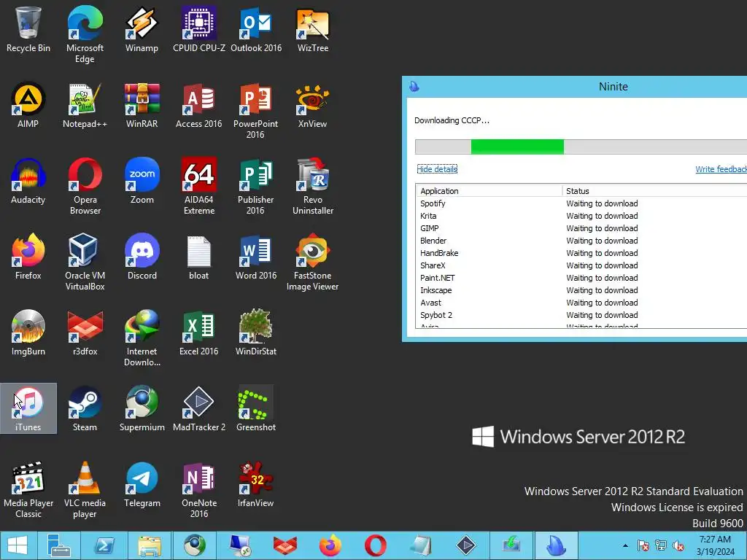Select the Revo Uninstaller shortcut
The image size is (747, 560).
pyautogui.click(x=312, y=187)
